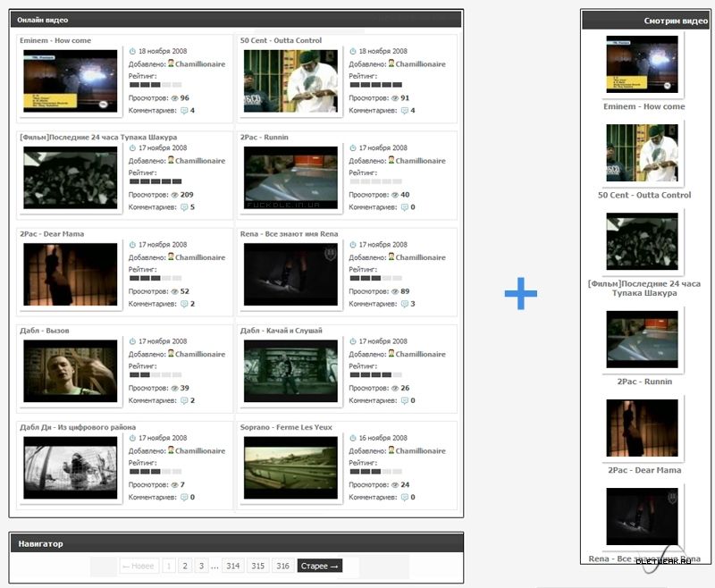Click the ← Новее previous page button
Image resolution: width=715 pixels, height=588 pixels.
pyautogui.click(x=139, y=566)
